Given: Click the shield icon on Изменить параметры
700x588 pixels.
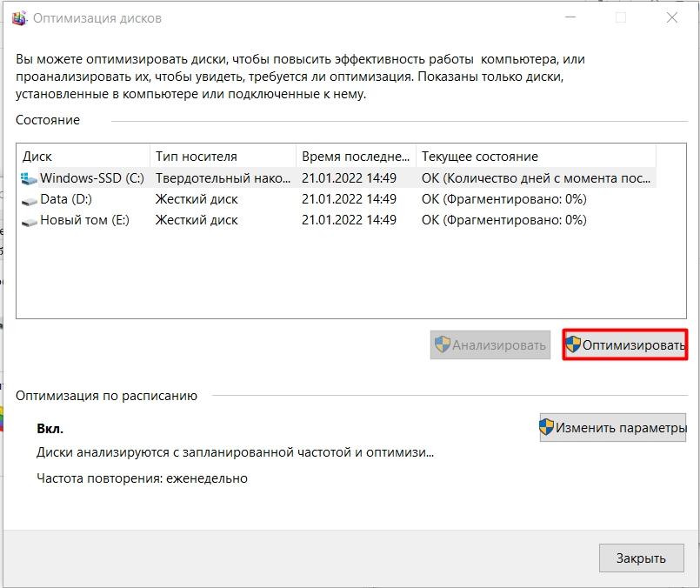Looking at the screenshot, I should click(546, 427).
